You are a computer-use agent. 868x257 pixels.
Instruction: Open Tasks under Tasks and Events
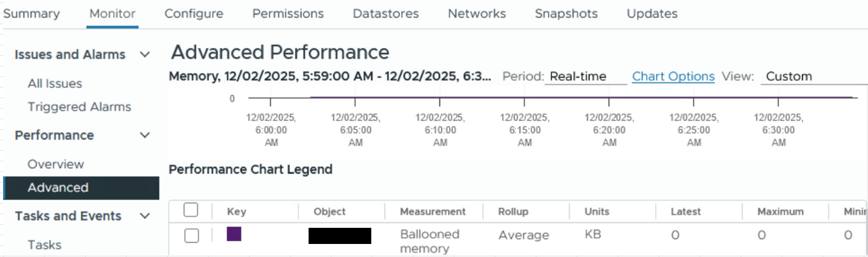[x=45, y=245]
